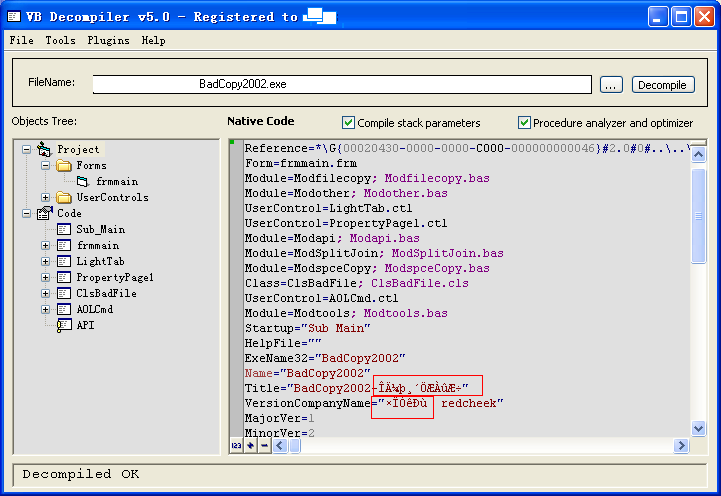Click the Code node icon
721x496 pixels.
tap(45, 213)
